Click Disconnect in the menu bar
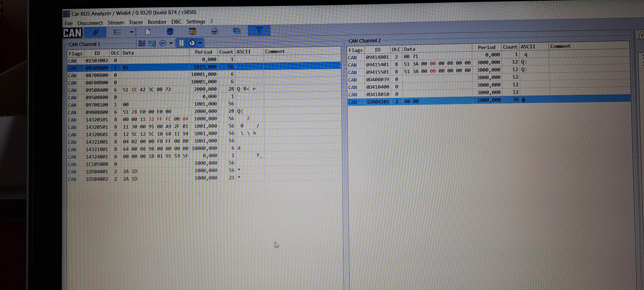 click(x=90, y=23)
